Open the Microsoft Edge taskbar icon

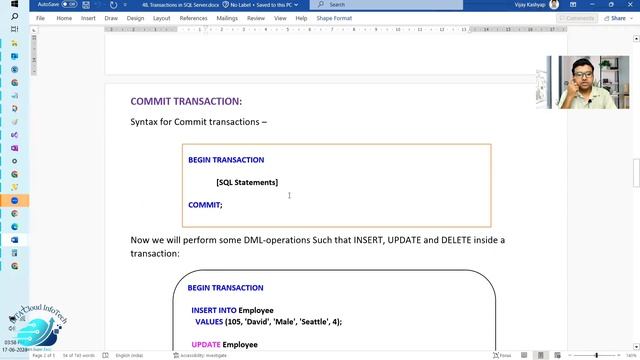click(14, 227)
